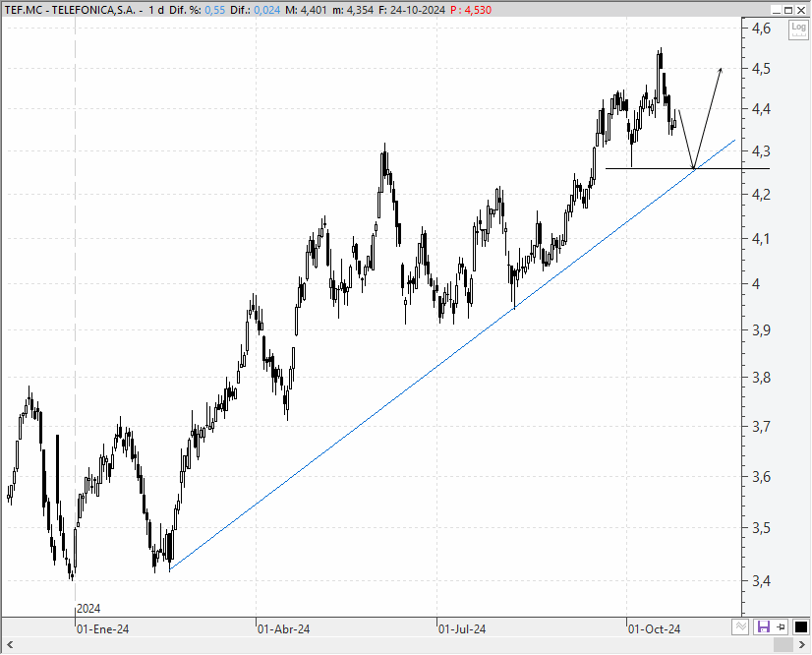Click the purple save chart icon
This screenshot has height=655, width=812.
[763, 627]
